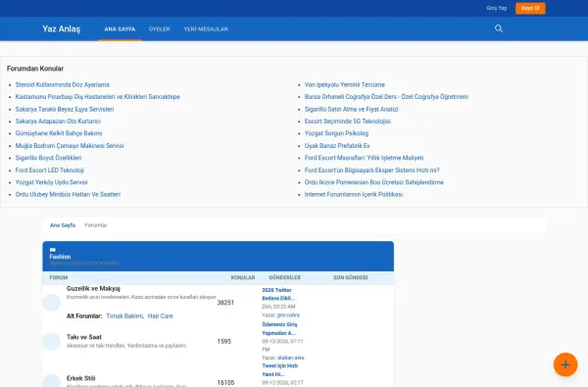This screenshot has width=588, height=387.
Task: Open the Takı ve Saat forum
Action: pos(84,337)
